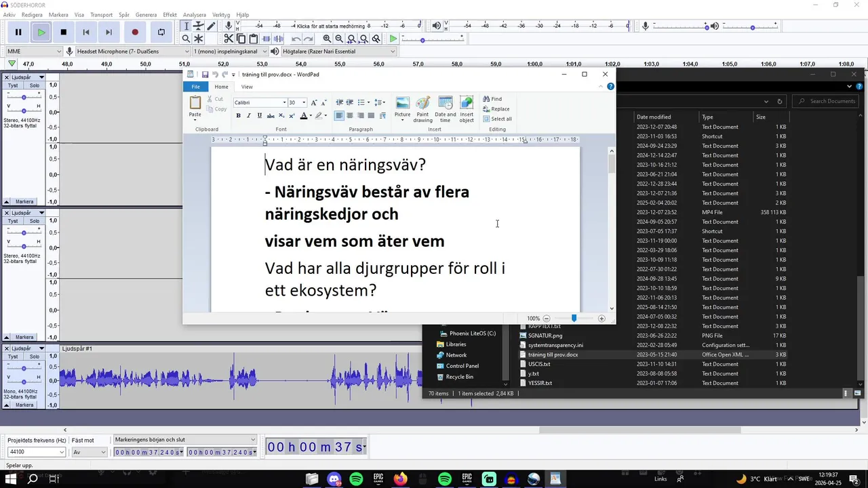Click Trim audio outside selection icon

[x=266, y=39]
